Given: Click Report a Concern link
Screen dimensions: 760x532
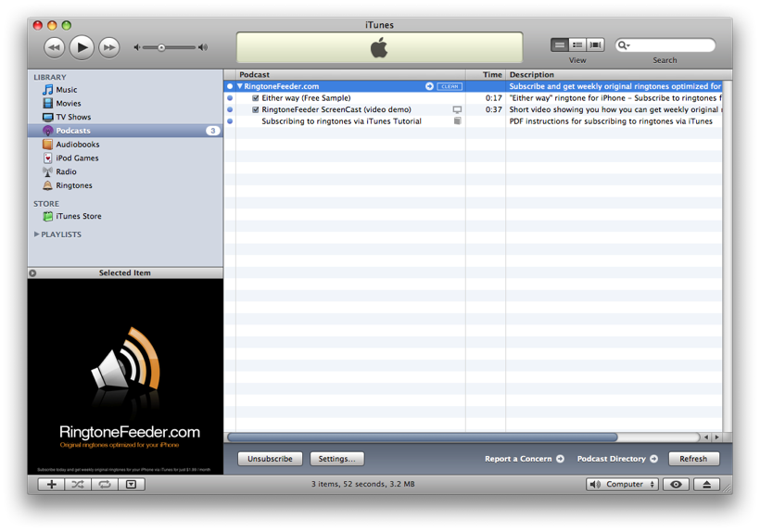Looking at the screenshot, I should pos(524,459).
